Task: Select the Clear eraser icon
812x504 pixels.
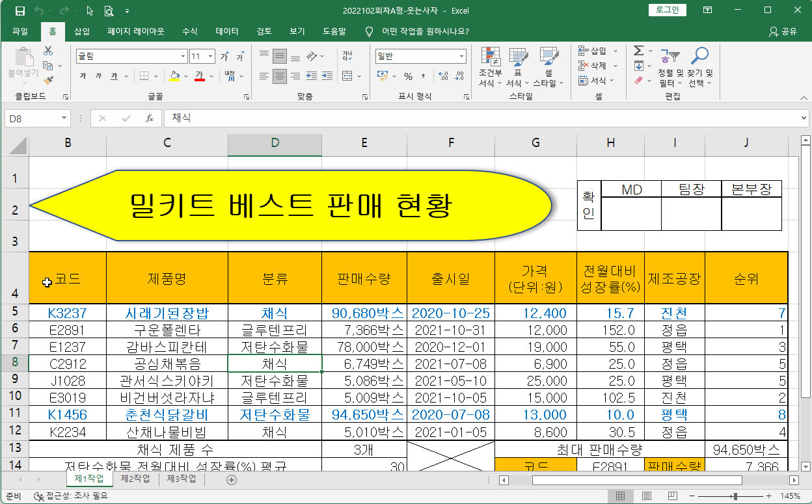Action: point(638,81)
